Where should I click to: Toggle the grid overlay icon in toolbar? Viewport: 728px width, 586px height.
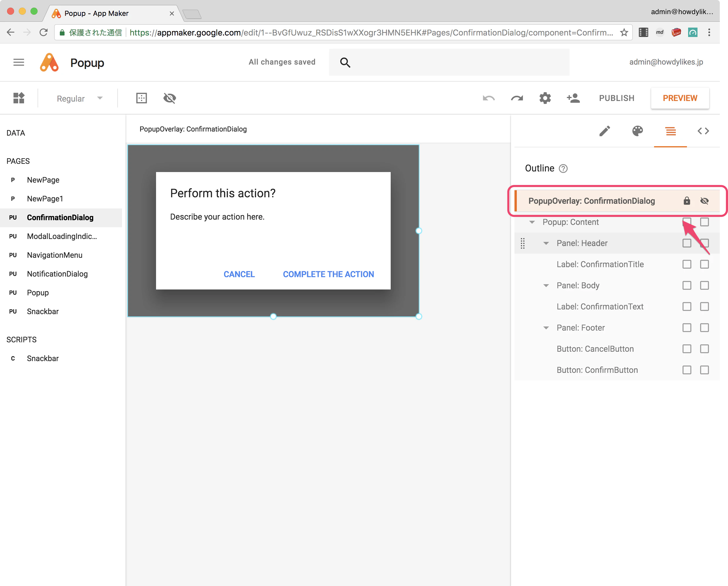point(141,98)
